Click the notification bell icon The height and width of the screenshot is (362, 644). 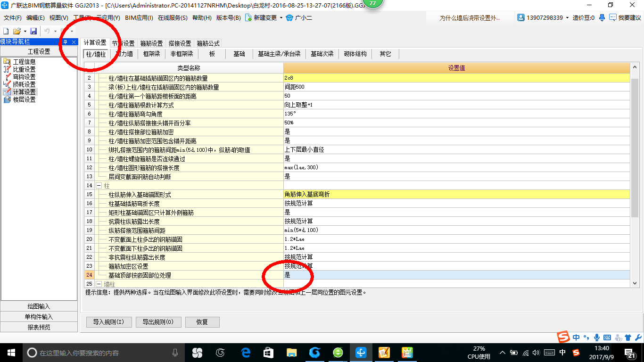click(x=602, y=17)
